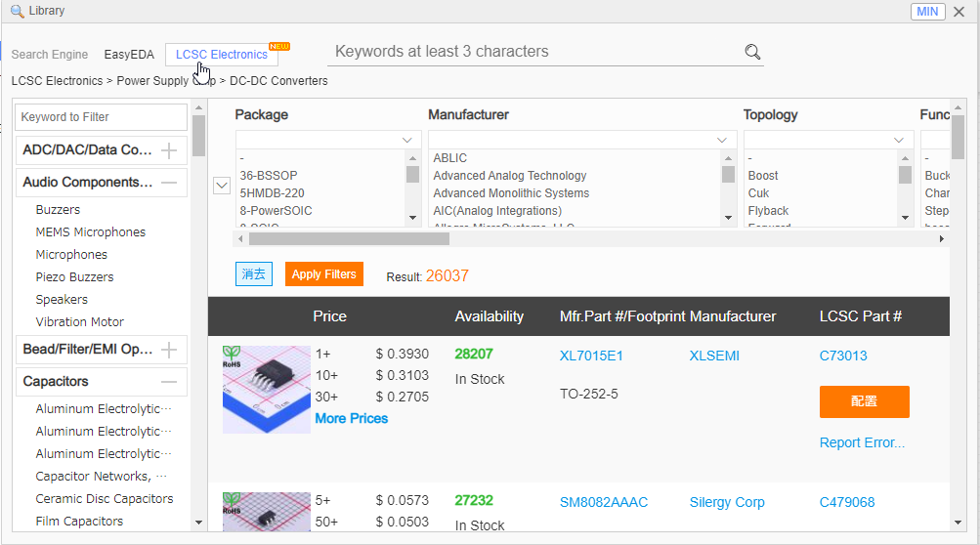Viewport: 980px width, 545px height.
Task: Focus the Keyword to Filter field
Action: coord(102,117)
